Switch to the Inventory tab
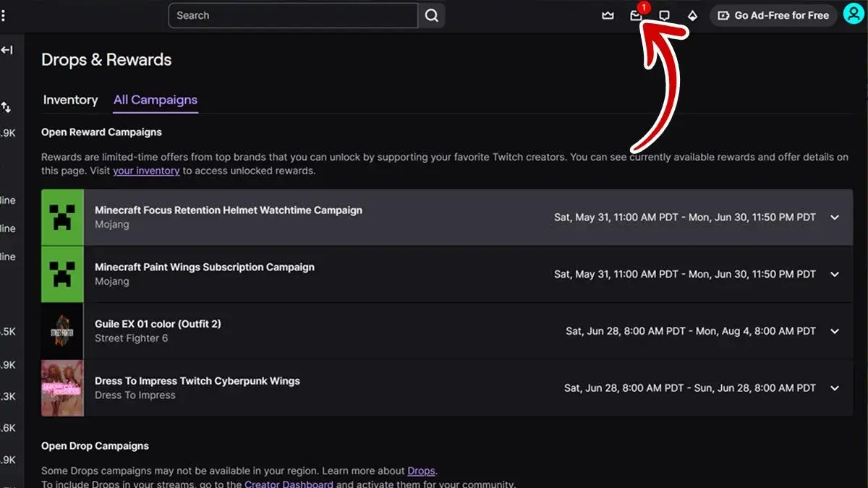The image size is (868, 488). coord(70,100)
